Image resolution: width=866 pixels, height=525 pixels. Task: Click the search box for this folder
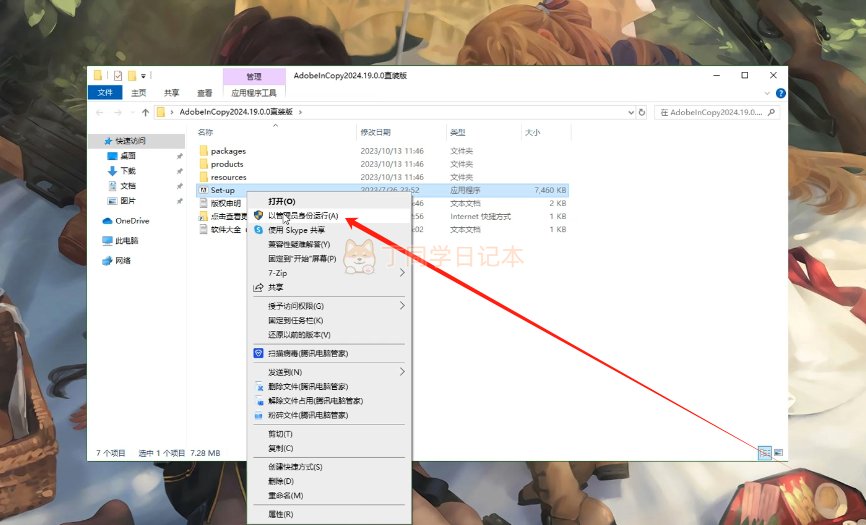tap(716, 112)
